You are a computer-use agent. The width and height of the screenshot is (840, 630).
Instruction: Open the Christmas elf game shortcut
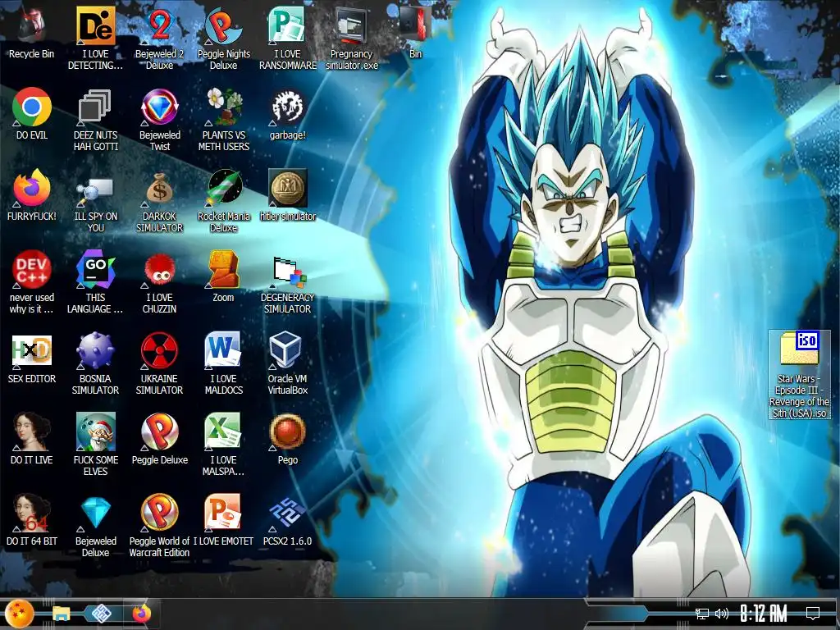coord(95,444)
